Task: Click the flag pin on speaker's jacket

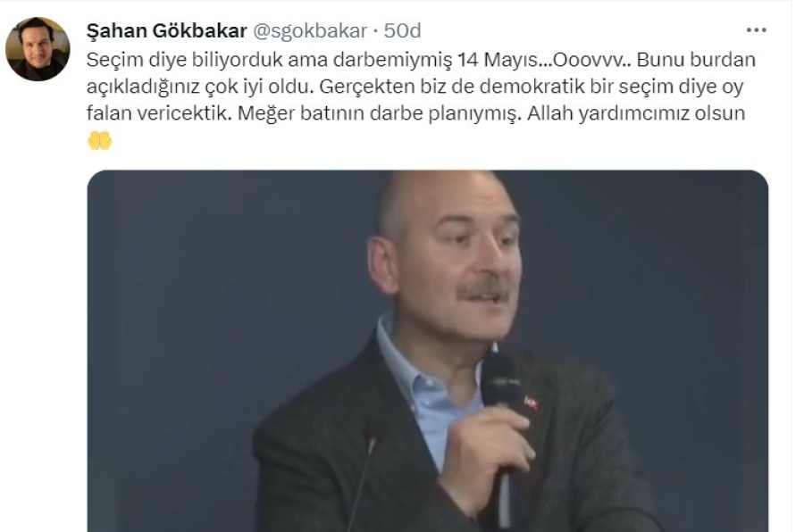Action: click(532, 403)
